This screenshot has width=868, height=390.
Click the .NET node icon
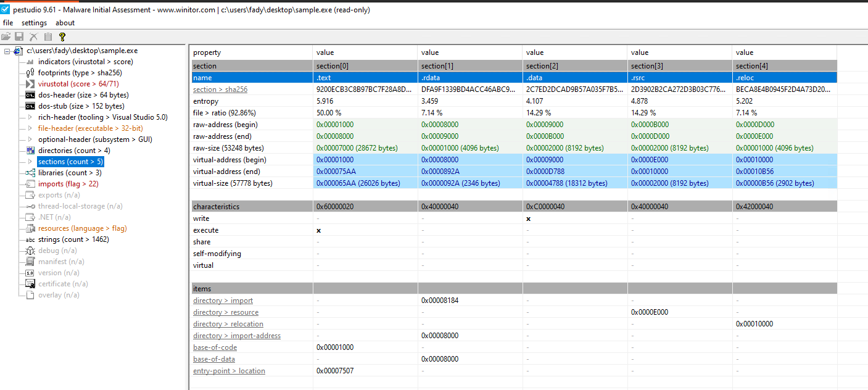pos(30,217)
